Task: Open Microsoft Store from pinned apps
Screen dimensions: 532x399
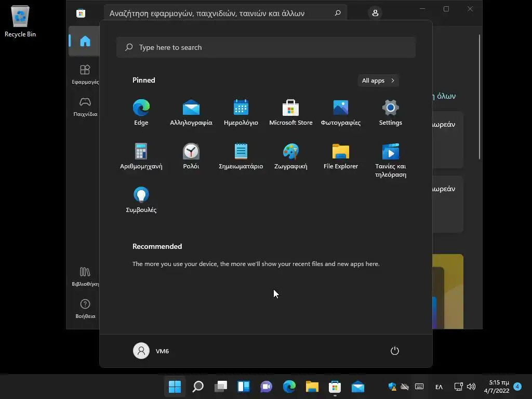Action: point(291,113)
